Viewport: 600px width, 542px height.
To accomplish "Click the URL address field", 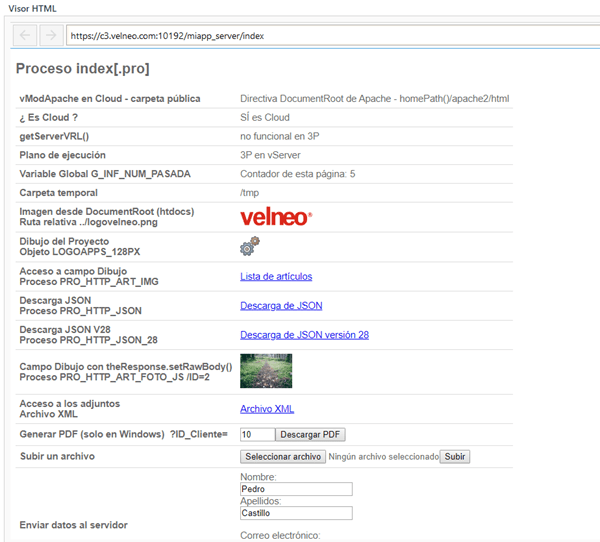I will pos(330,36).
